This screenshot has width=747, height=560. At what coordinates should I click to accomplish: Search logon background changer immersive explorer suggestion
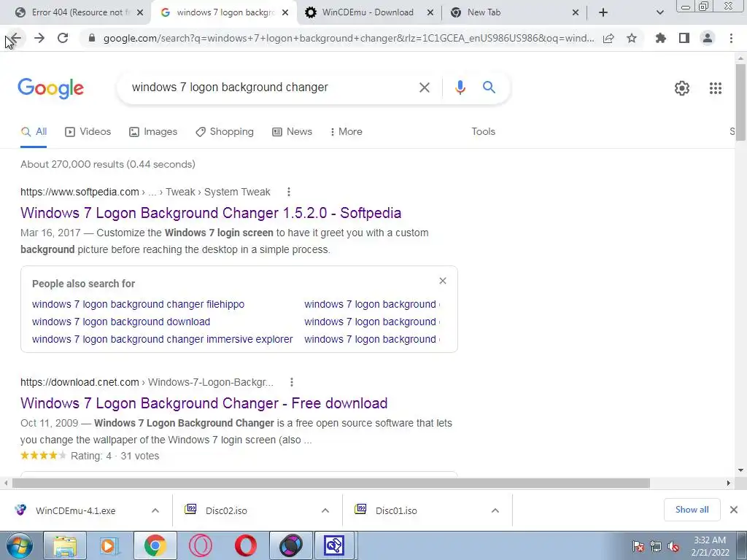point(163,340)
